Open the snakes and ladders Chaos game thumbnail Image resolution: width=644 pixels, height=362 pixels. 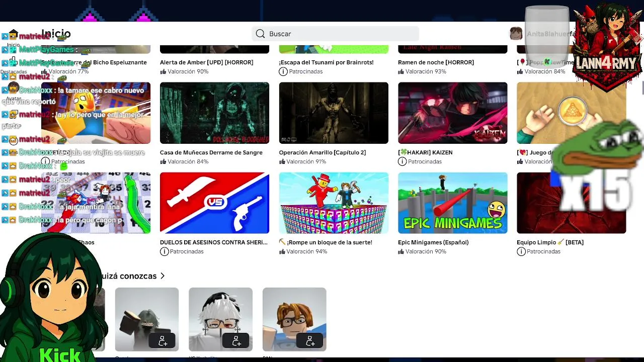[x=96, y=203]
